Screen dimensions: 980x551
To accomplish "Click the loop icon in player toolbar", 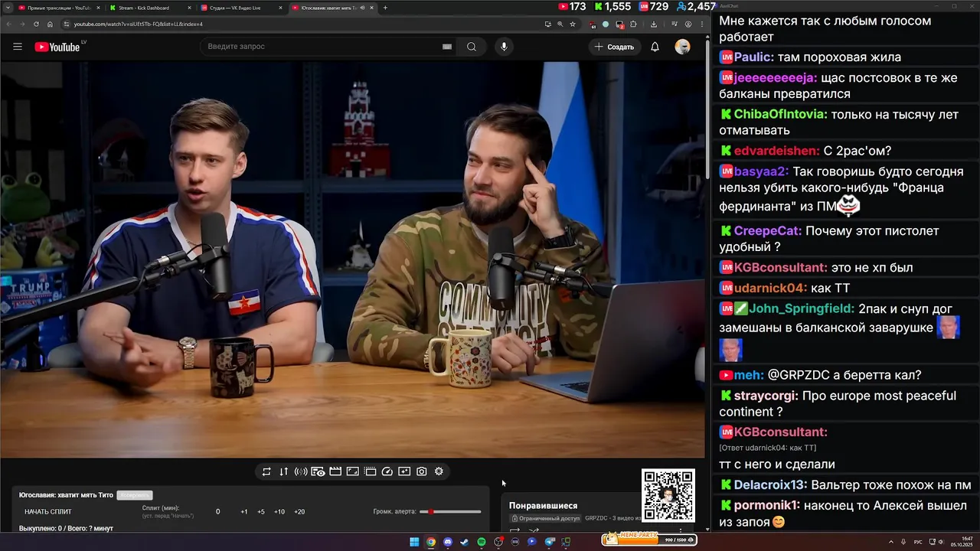I will click(x=266, y=471).
